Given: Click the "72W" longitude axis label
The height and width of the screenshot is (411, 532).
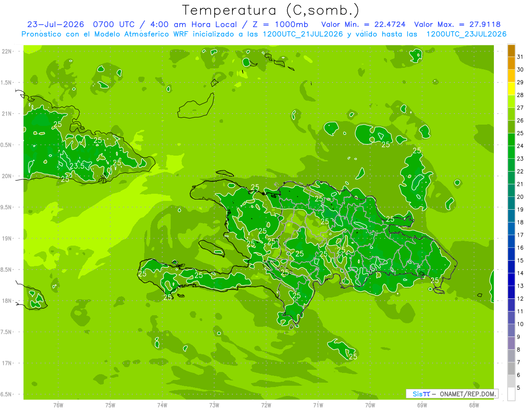Looking at the screenshot, I should point(266,405).
